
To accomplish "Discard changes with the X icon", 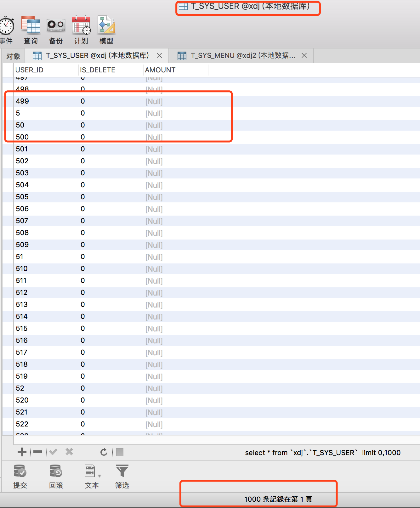I will [69, 452].
